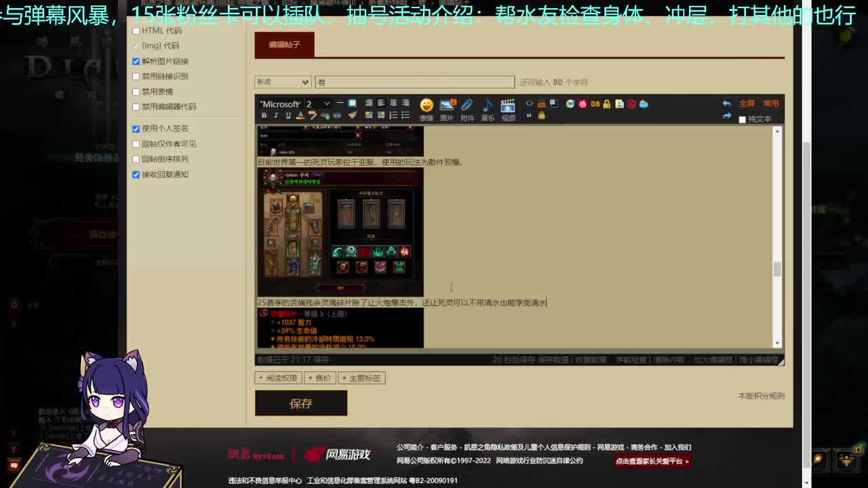This screenshot has height=488, width=868.
Task: Insert a video with the 视频 clapper icon
Action: (508, 108)
